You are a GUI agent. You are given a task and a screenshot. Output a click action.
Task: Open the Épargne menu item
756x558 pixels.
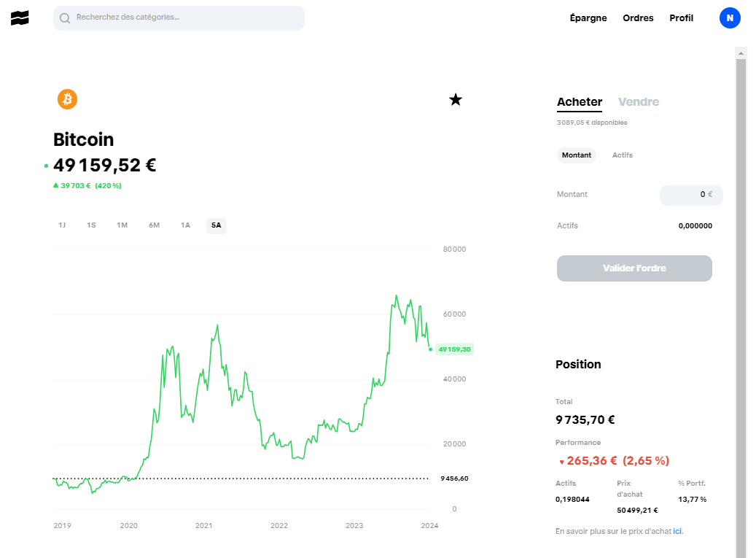588,18
